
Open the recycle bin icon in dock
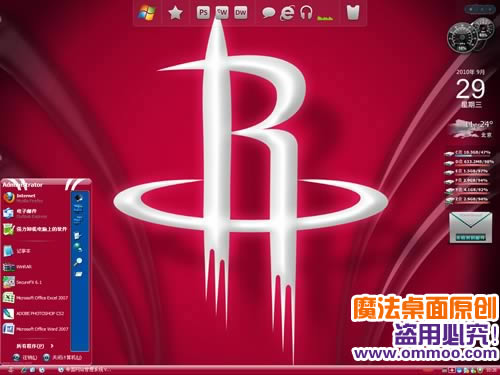pos(353,13)
